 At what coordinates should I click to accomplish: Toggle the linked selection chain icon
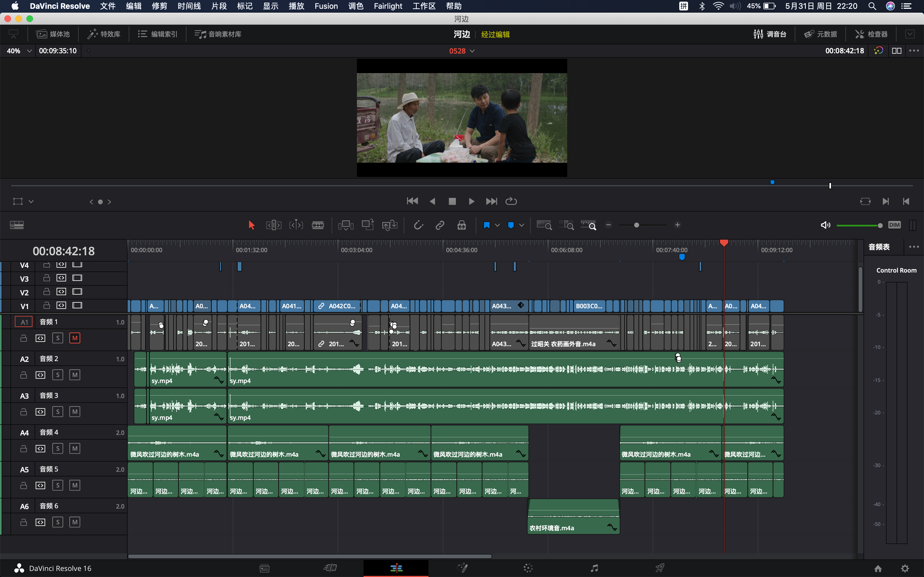pyautogui.click(x=440, y=225)
